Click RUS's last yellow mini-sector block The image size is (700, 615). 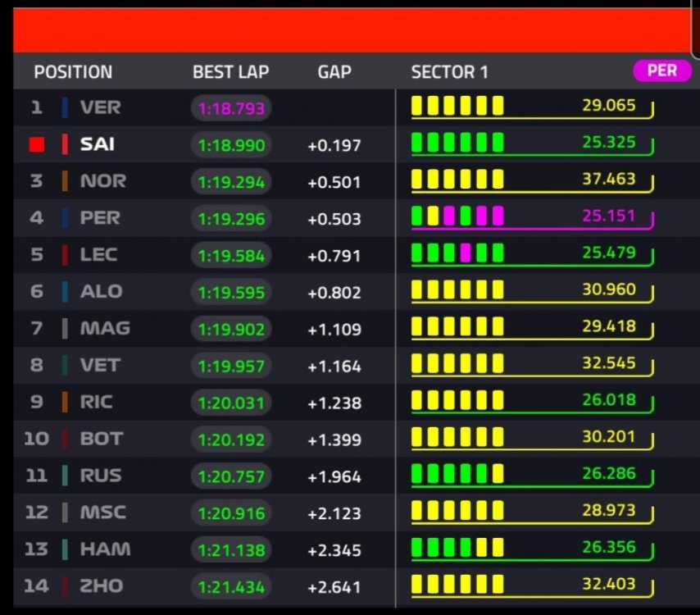pyautogui.click(x=498, y=473)
